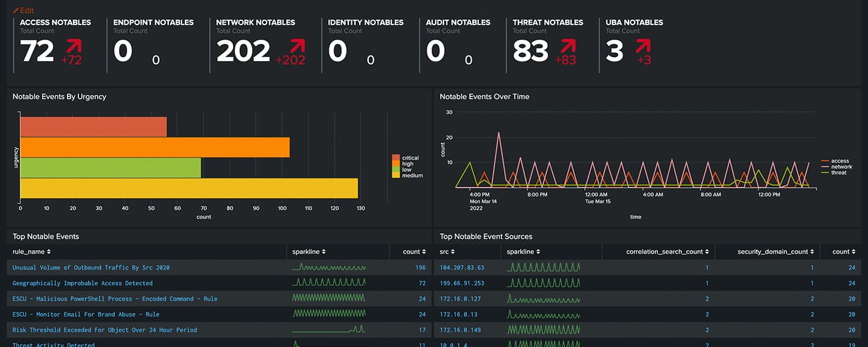Click the Top Notable Events panel title

click(46, 236)
